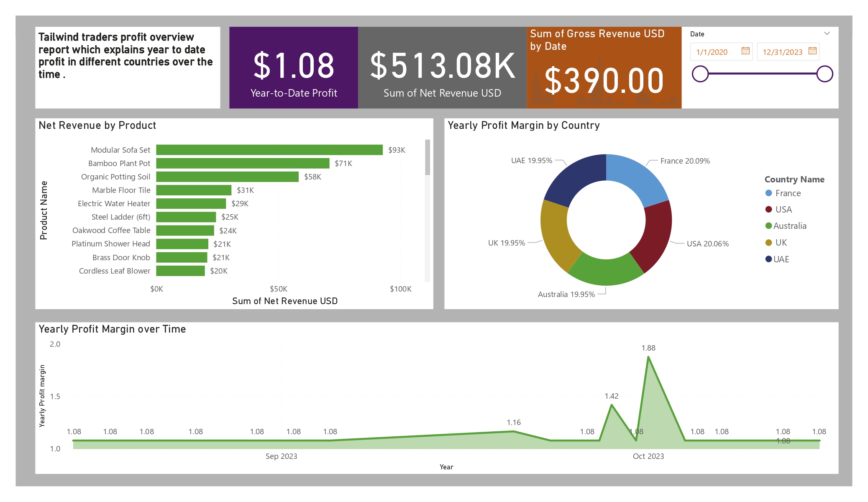Click the Oct 2023 axis label
This screenshot has height=502, width=868.
pyautogui.click(x=648, y=456)
